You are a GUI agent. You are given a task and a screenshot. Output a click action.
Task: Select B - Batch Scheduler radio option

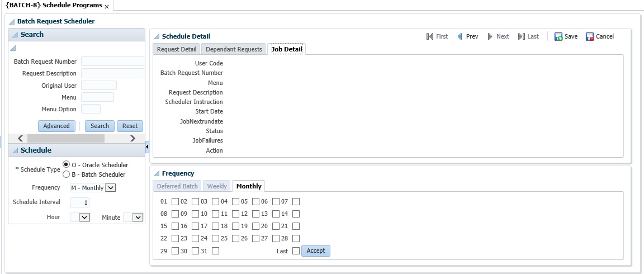coord(67,174)
